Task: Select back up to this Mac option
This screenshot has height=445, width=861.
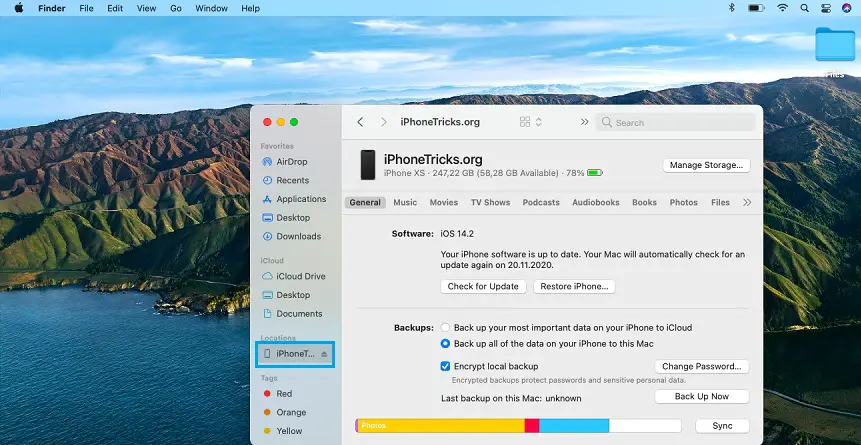Action: [445, 344]
